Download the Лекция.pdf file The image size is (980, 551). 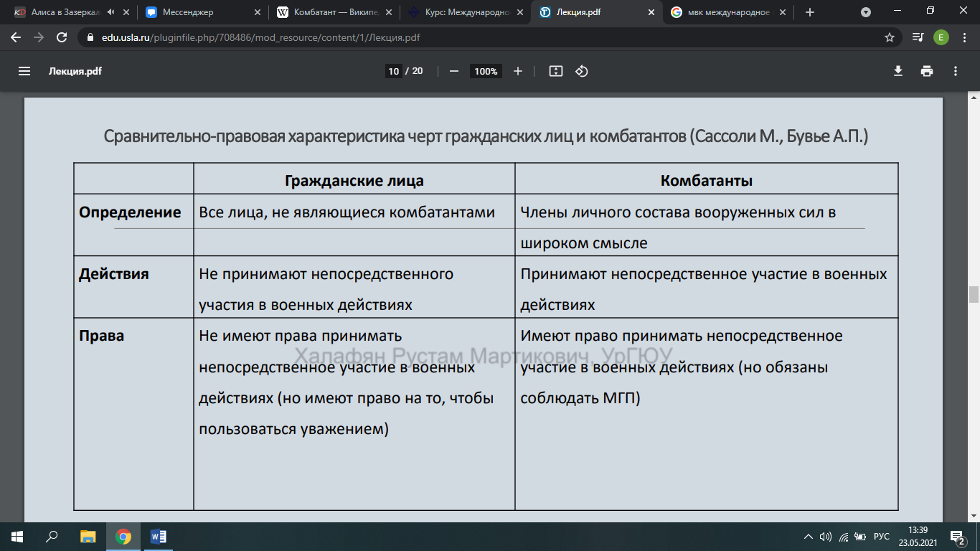(x=897, y=71)
